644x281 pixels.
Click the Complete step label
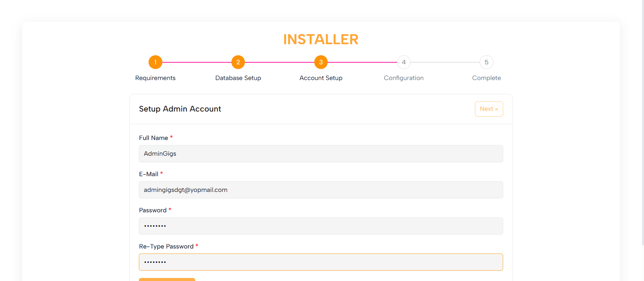coord(486,78)
